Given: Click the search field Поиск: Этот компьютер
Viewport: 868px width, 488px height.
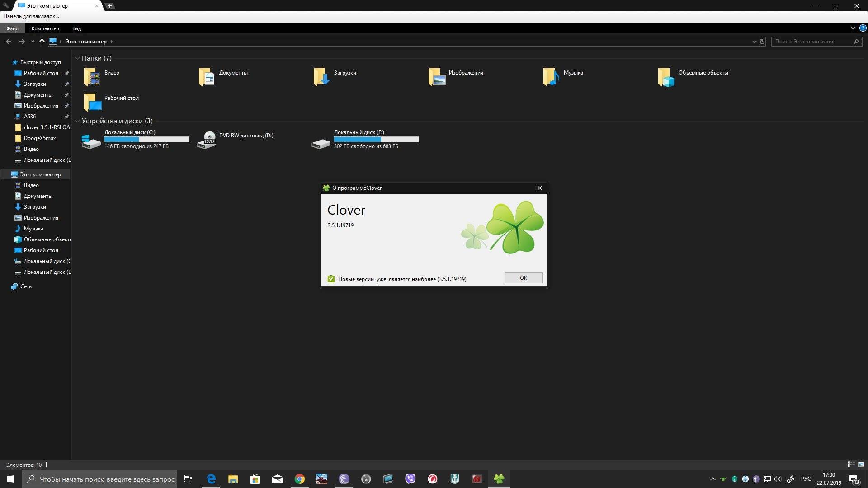Looking at the screenshot, I should tap(817, 42).
